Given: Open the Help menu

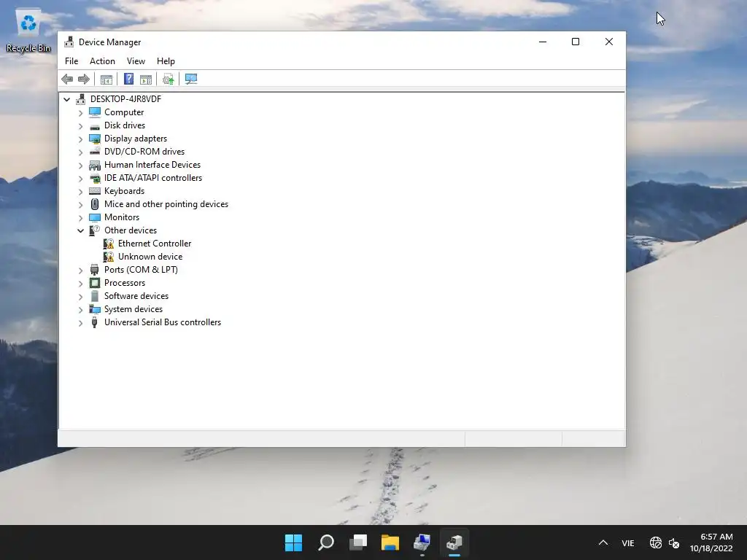Looking at the screenshot, I should [x=166, y=61].
